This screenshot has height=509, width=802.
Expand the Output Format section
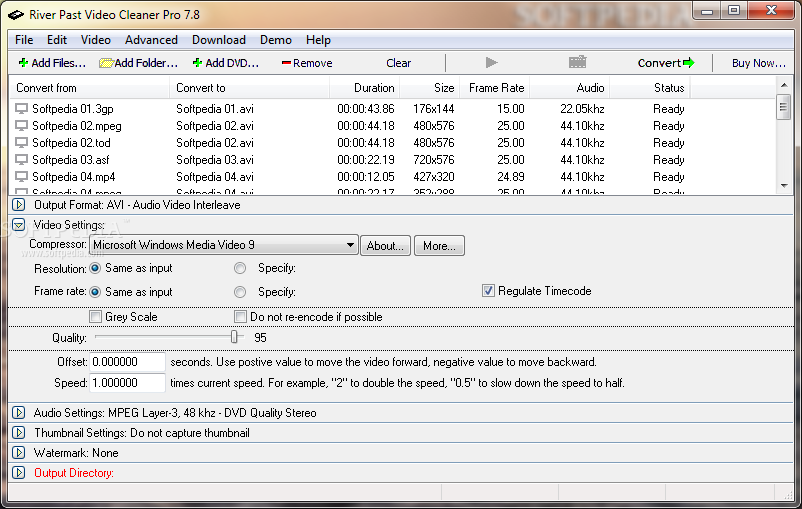click(x=19, y=205)
